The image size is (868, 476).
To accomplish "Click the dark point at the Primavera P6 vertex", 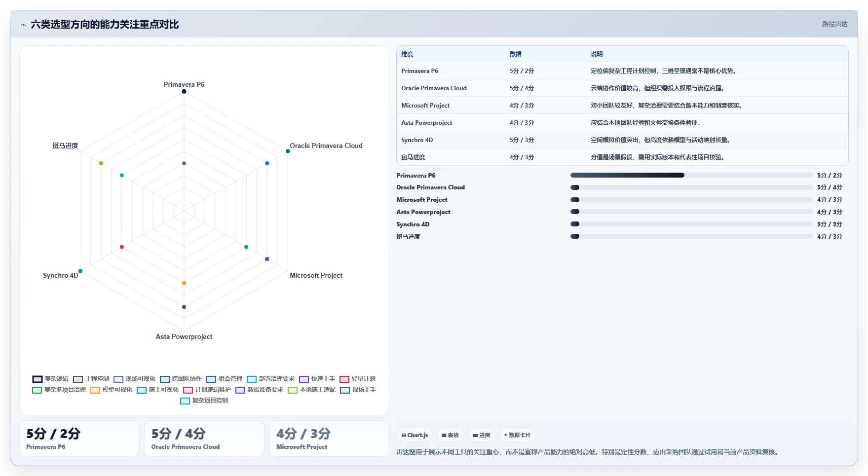I will [x=184, y=91].
